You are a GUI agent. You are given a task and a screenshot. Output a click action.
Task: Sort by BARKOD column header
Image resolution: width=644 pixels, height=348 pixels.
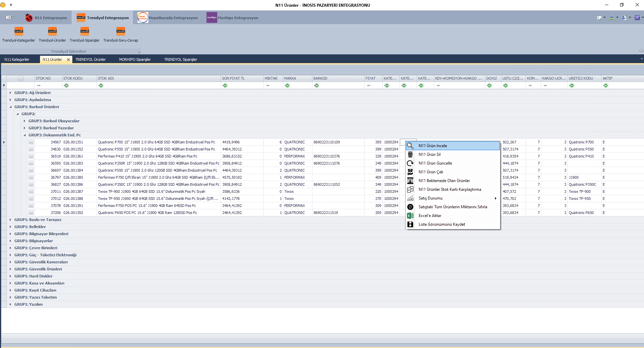click(338, 78)
